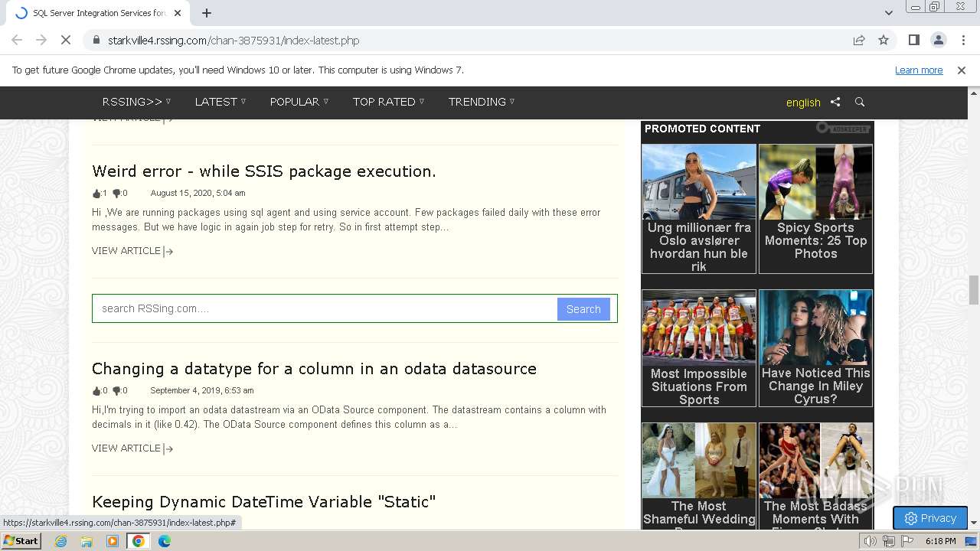Viewport: 980px width, 551px height.
Task: Click the 6:18 PM system clock
Action: click(x=940, y=541)
